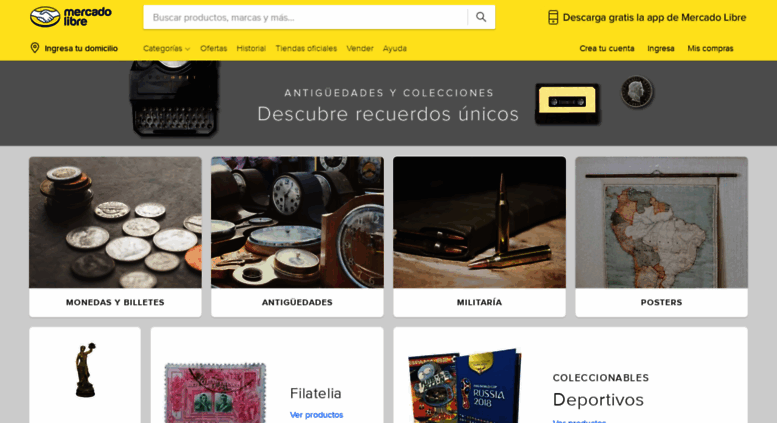Viewport: 777px width, 423px height.
Task: Click the bronze statue thumbnail
Action: (x=85, y=370)
